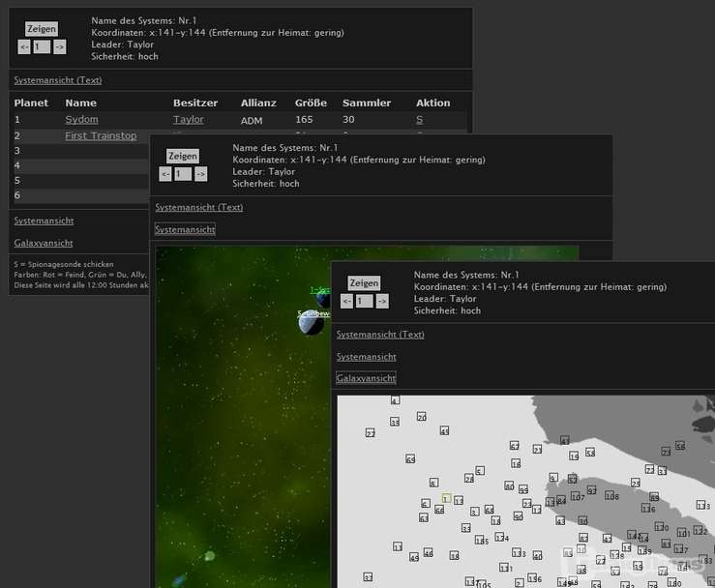Open Systemansicht (Text) link in galaxy map panel
This screenshot has width=715, height=588.
click(380, 335)
